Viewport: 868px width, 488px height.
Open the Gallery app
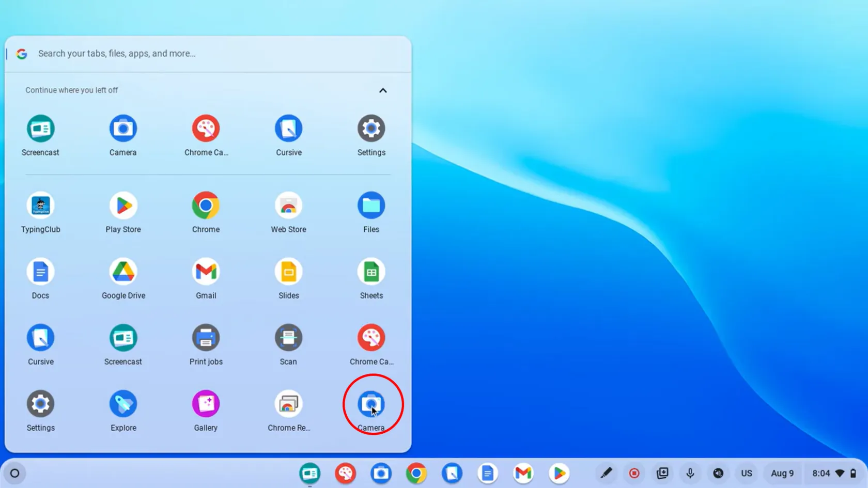tap(206, 404)
